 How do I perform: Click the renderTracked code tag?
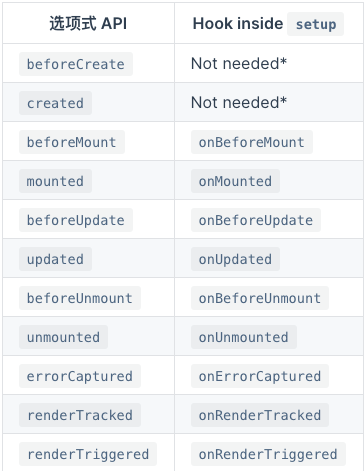(80, 415)
